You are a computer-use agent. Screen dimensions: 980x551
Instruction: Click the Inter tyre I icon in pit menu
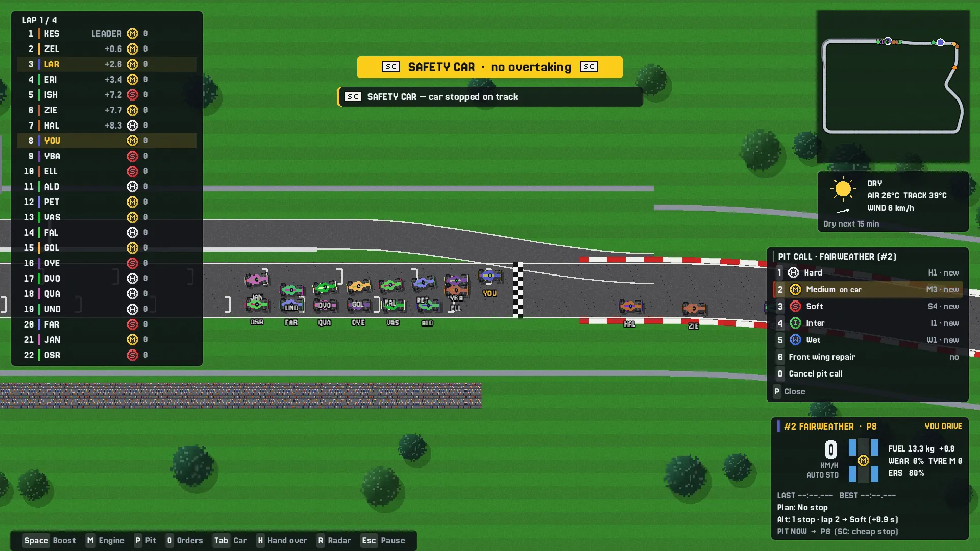(795, 323)
